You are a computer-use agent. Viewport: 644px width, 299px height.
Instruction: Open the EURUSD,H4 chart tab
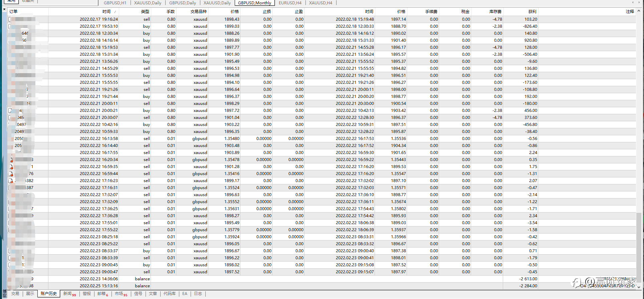(290, 3)
